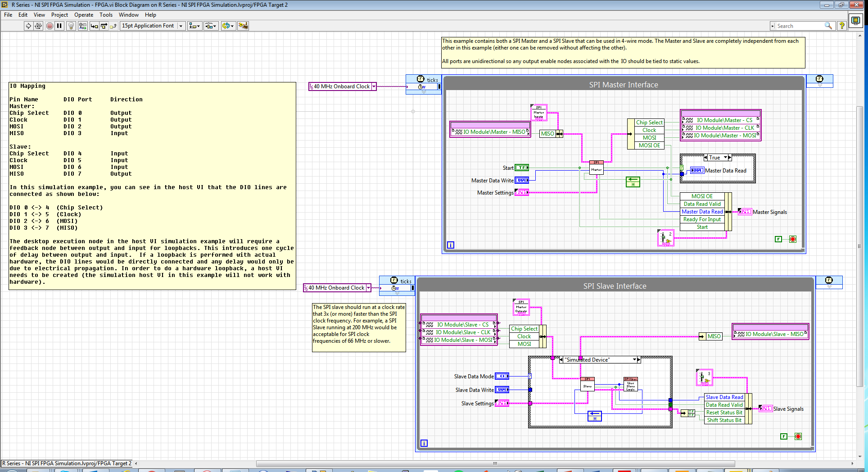Click the Start boolean TF terminal
868x472 pixels.
(522, 168)
